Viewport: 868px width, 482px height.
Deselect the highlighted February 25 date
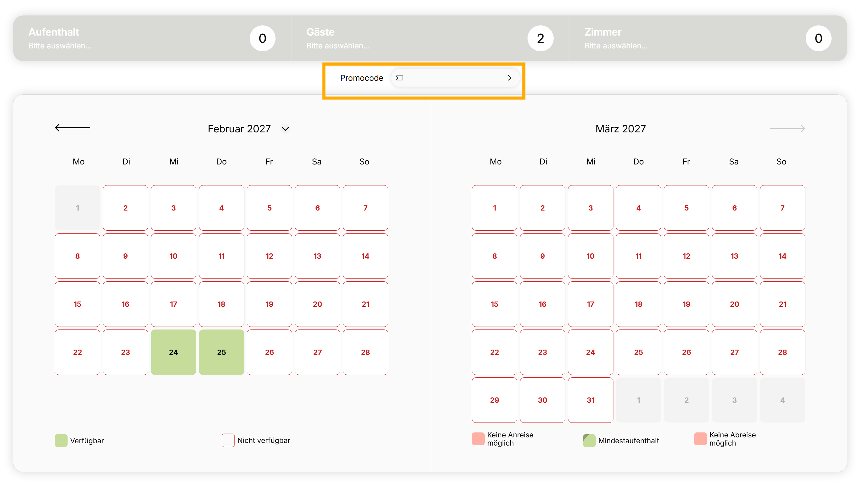[221, 352]
